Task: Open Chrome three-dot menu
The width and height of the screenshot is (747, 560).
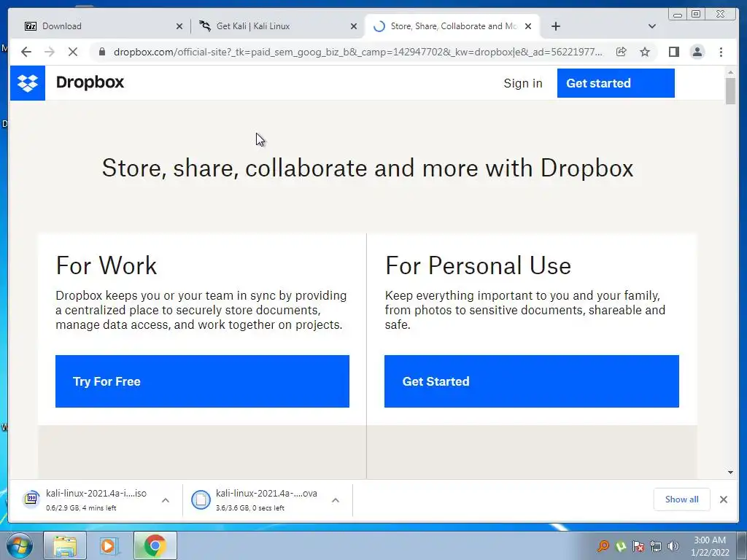Action: [x=721, y=52]
